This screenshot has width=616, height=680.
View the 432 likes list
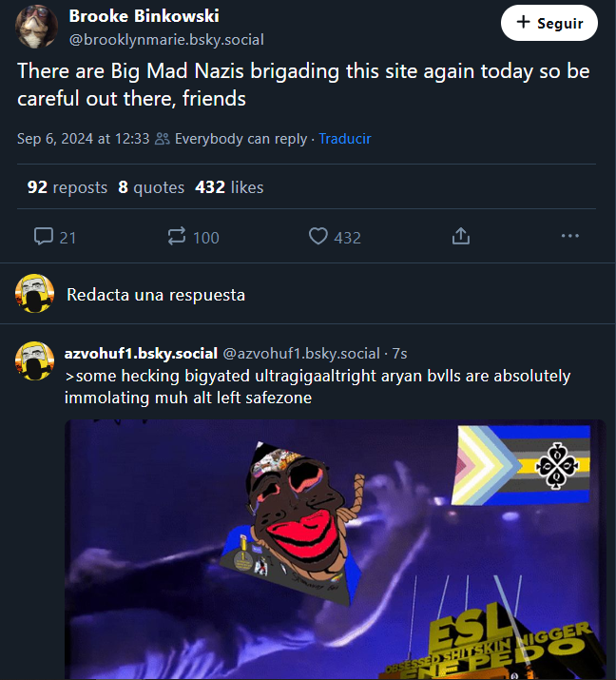pos(229,187)
